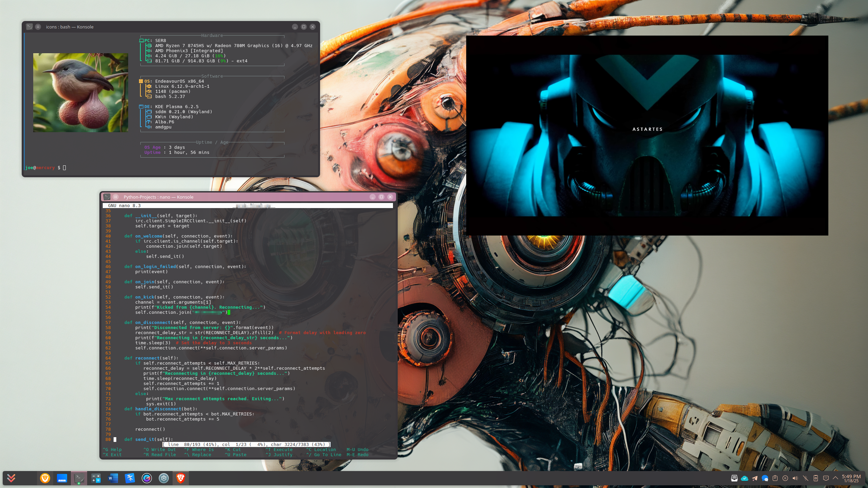Open the clipboard tray icon
This screenshot has width=868, height=488.
[x=775, y=478]
